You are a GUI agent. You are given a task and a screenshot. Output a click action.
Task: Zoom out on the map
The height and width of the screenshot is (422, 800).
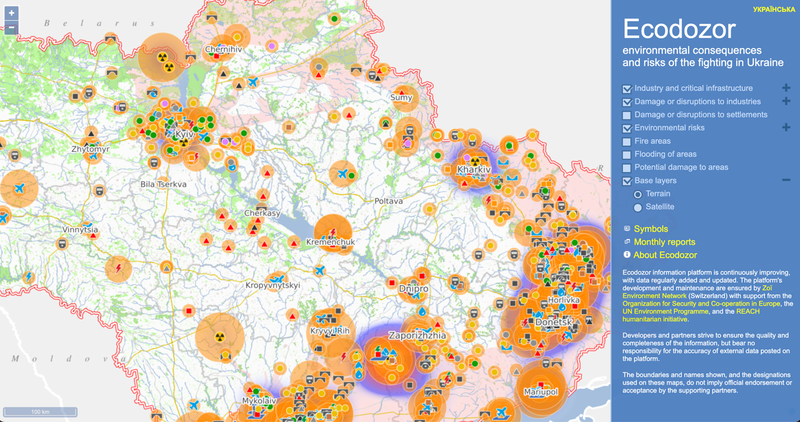click(x=11, y=28)
